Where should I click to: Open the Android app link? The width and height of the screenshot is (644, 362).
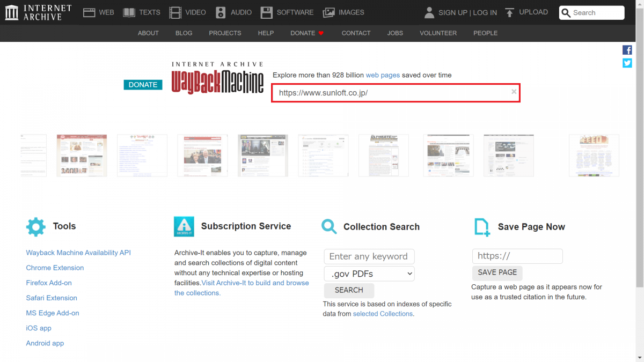pyautogui.click(x=45, y=343)
